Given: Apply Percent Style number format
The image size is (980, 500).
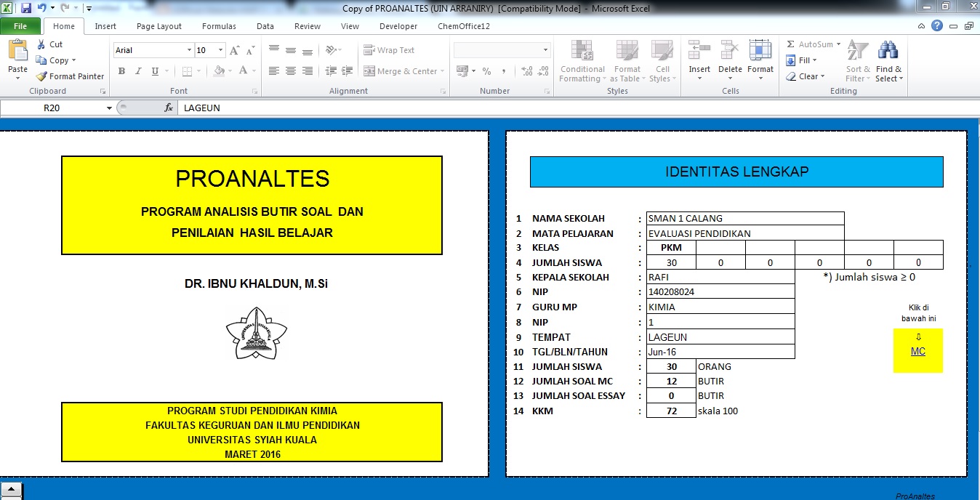Looking at the screenshot, I should pyautogui.click(x=486, y=71).
